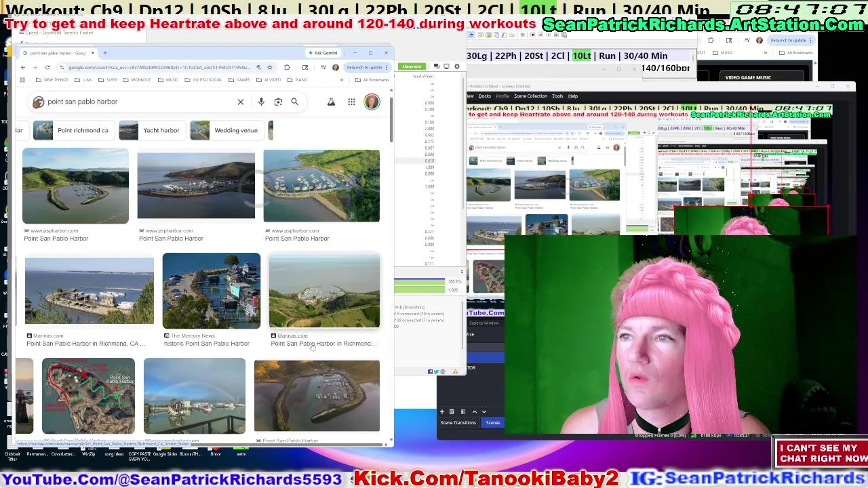Open GAMES bookmark folder
Viewport: 868px width, 488px height.
[240, 80]
